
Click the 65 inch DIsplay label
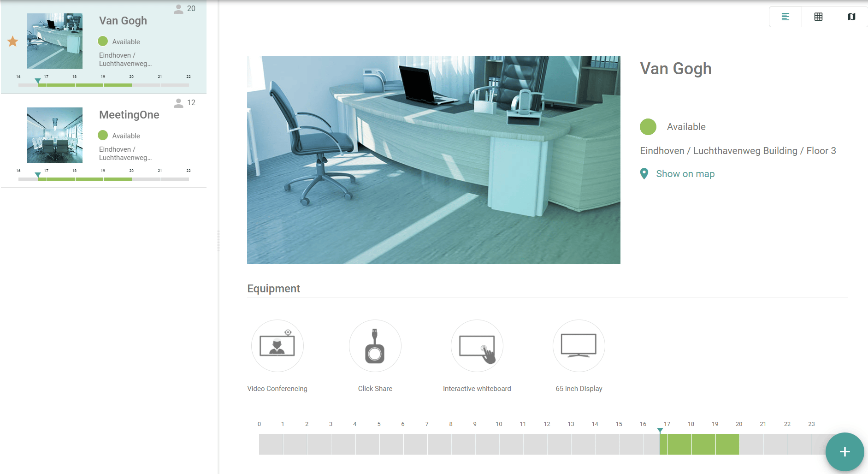point(579,389)
